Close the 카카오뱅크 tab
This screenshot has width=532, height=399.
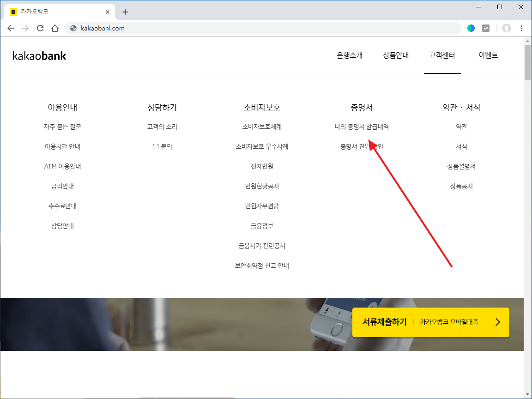(x=108, y=12)
